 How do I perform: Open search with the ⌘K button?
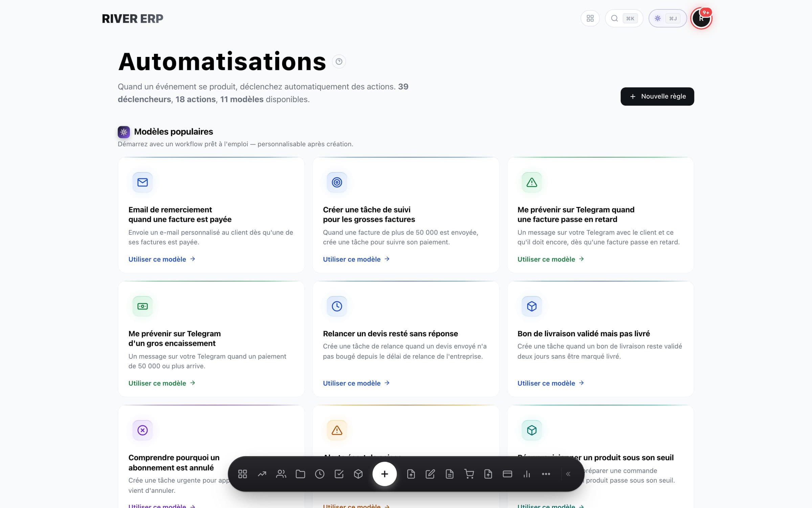point(624,18)
